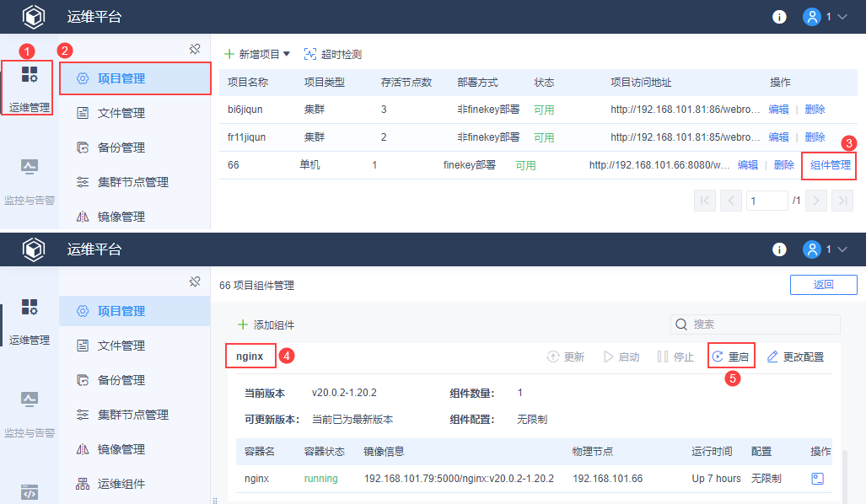The image size is (866, 504).
Task: Click the 更新 update button for nginx
Action: (565, 357)
